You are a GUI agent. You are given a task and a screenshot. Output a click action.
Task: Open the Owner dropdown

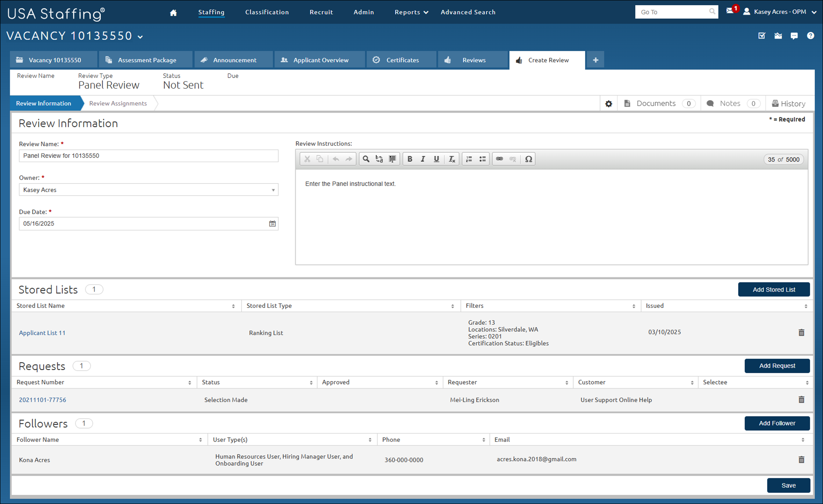pyautogui.click(x=148, y=189)
